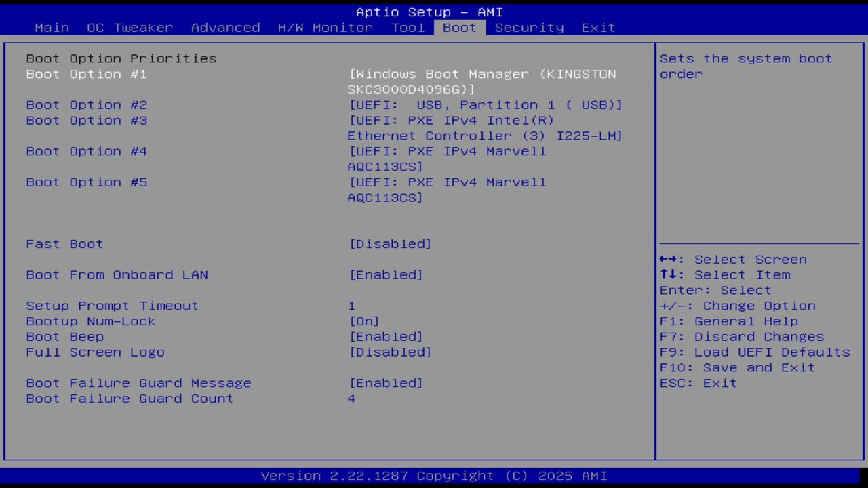Select the Boot Option #5 label
Image resolution: width=868 pixels, height=488 pixels.
[87, 182]
